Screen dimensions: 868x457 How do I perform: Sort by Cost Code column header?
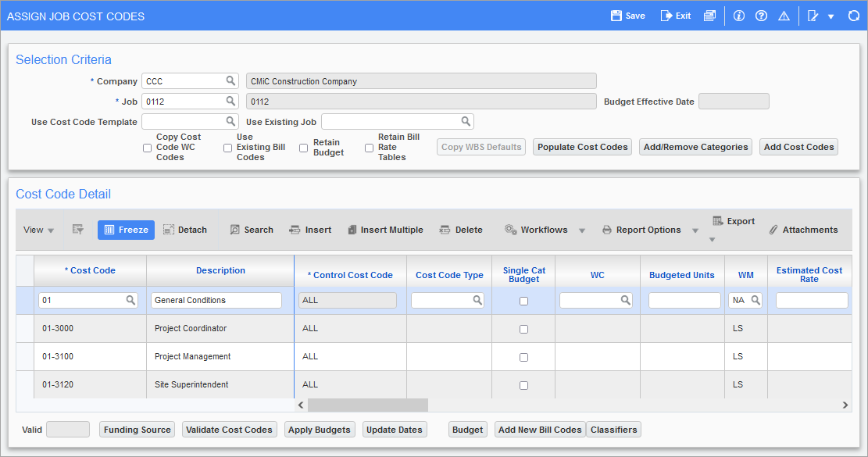(90, 270)
